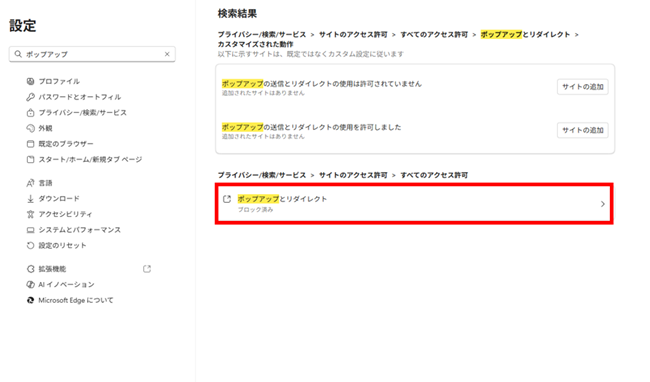The width and height of the screenshot is (650, 382).
Task: Click the system and performance laptop icon
Action: pyautogui.click(x=30, y=230)
